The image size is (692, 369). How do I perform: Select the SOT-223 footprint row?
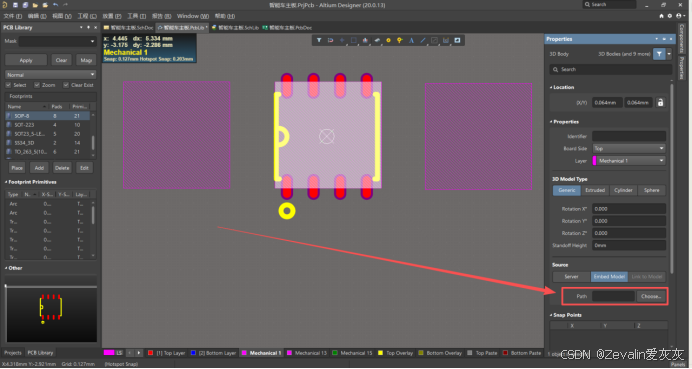[x=48, y=125]
